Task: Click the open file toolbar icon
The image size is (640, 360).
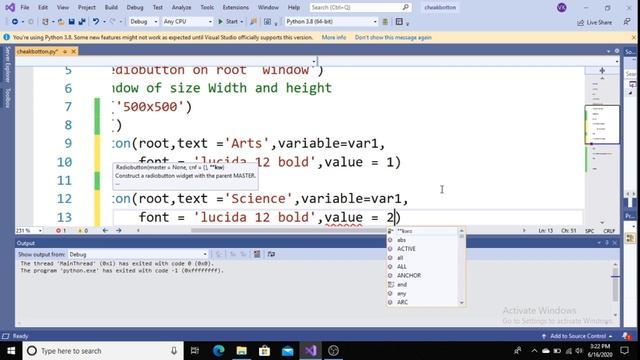Action: click(x=61, y=22)
